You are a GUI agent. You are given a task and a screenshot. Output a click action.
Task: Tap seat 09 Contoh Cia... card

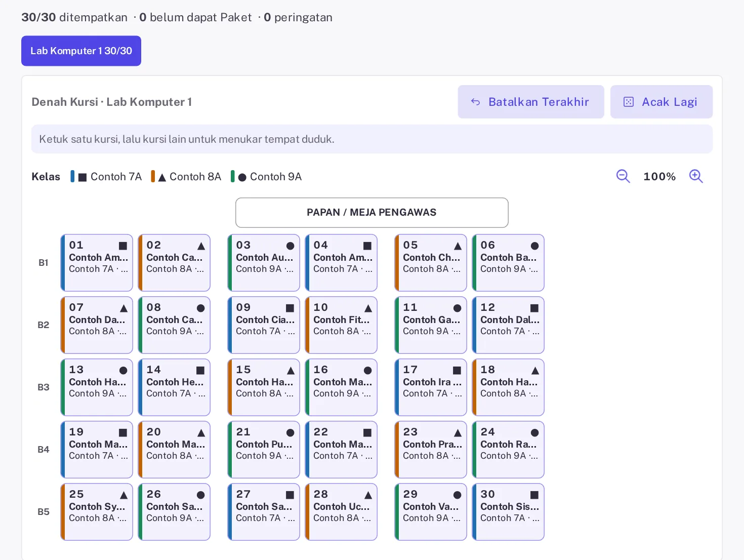[x=264, y=325]
